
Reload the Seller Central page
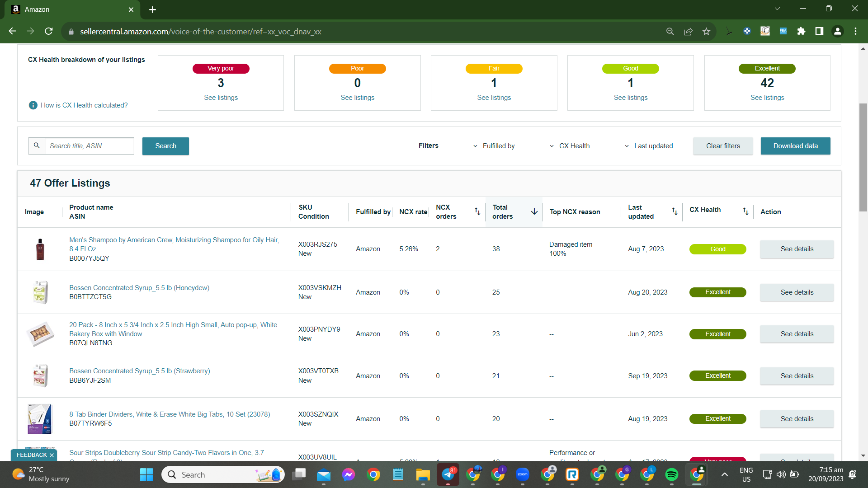click(x=49, y=31)
